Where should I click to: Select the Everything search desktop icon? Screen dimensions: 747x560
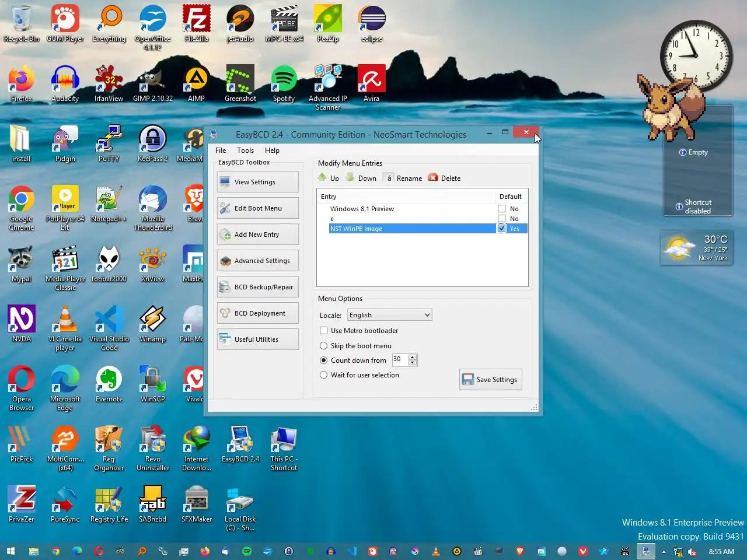pyautogui.click(x=109, y=24)
